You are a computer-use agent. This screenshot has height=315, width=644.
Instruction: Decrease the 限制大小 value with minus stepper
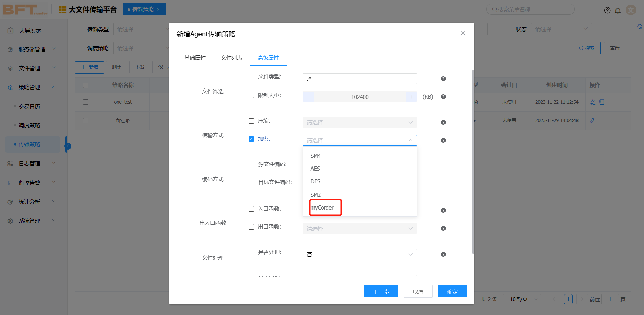point(308,97)
